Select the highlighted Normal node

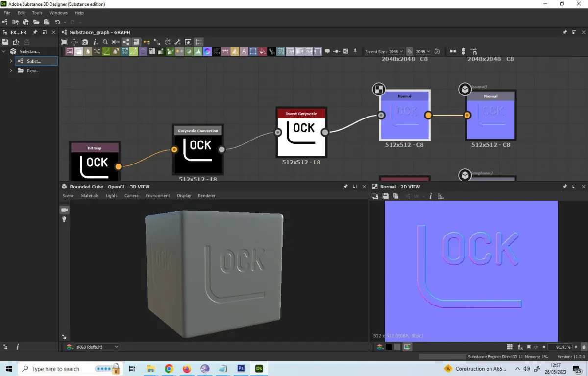(405, 116)
